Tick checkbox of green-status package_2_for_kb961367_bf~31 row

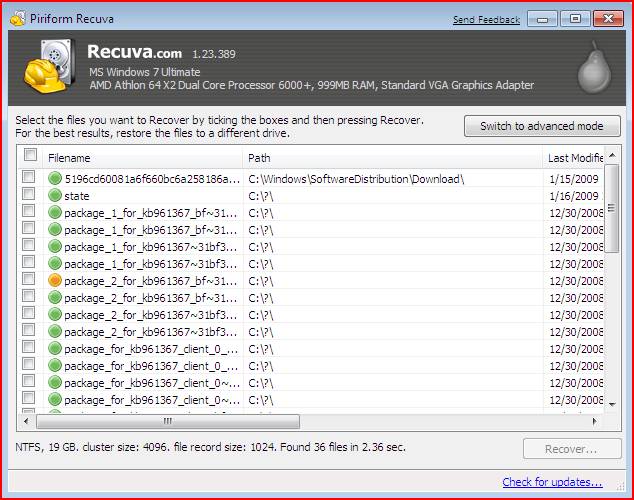coord(28,295)
